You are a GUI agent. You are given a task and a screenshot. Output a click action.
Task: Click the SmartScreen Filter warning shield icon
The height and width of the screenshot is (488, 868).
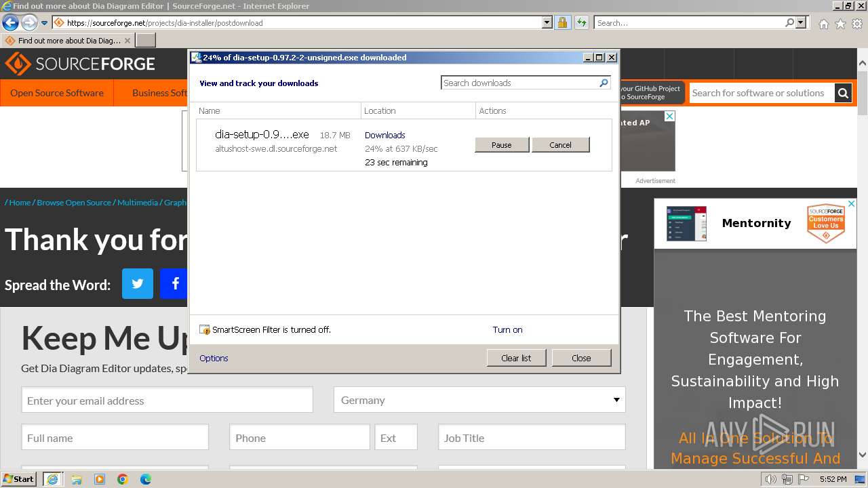(x=205, y=330)
